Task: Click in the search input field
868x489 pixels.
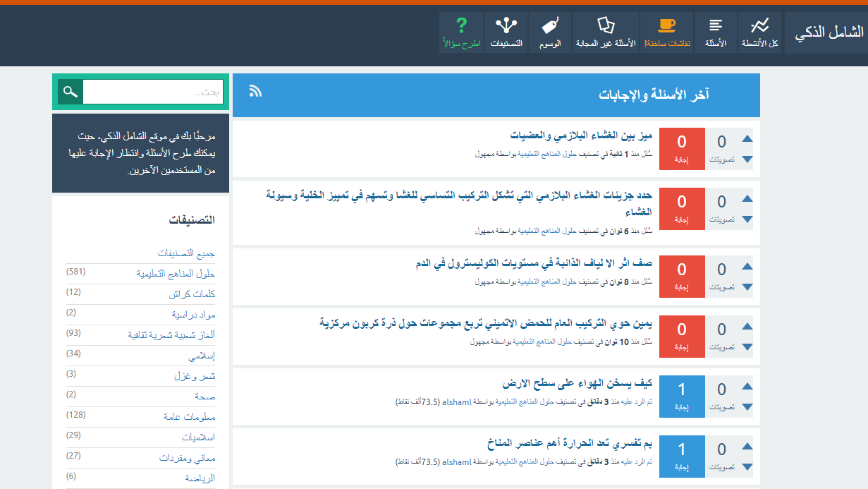Action: [x=153, y=92]
